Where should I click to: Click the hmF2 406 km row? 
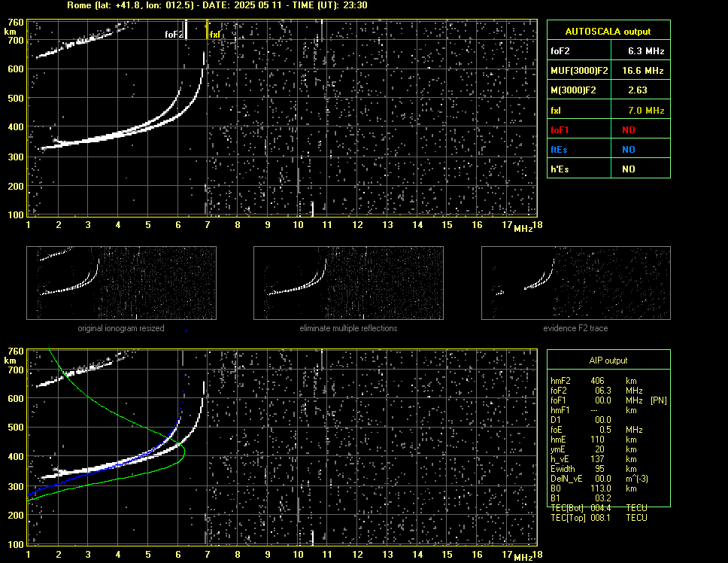[593, 381]
